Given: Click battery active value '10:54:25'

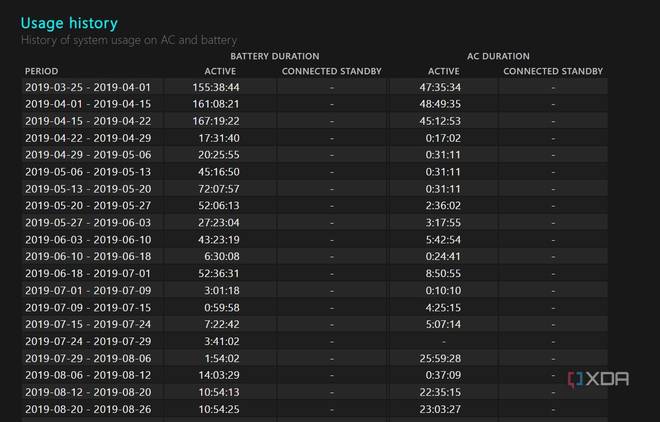Looking at the screenshot, I should coord(219,409).
